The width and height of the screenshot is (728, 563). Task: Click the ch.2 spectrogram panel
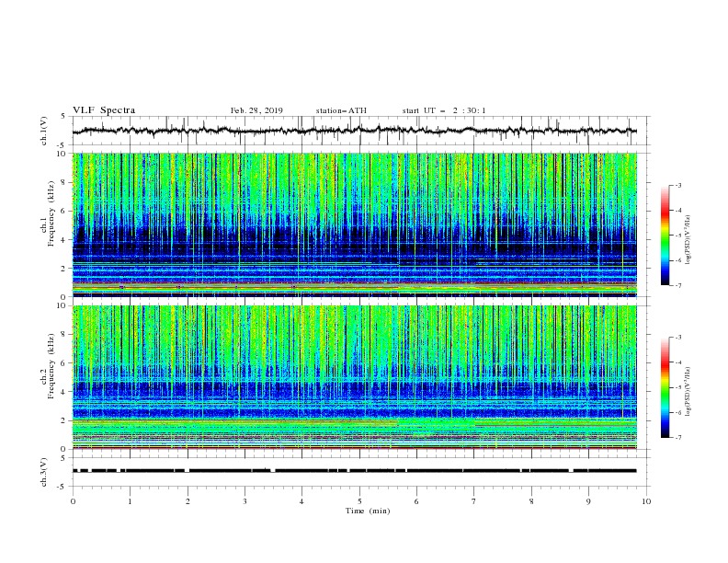coord(354,377)
